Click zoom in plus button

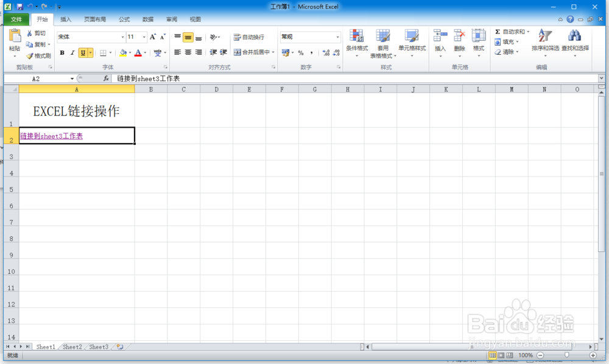(x=593, y=355)
